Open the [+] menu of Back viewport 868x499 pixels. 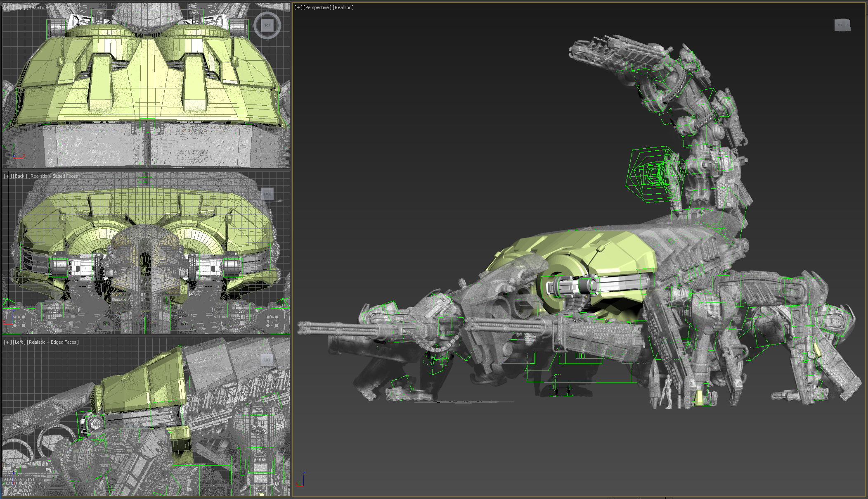coord(7,176)
